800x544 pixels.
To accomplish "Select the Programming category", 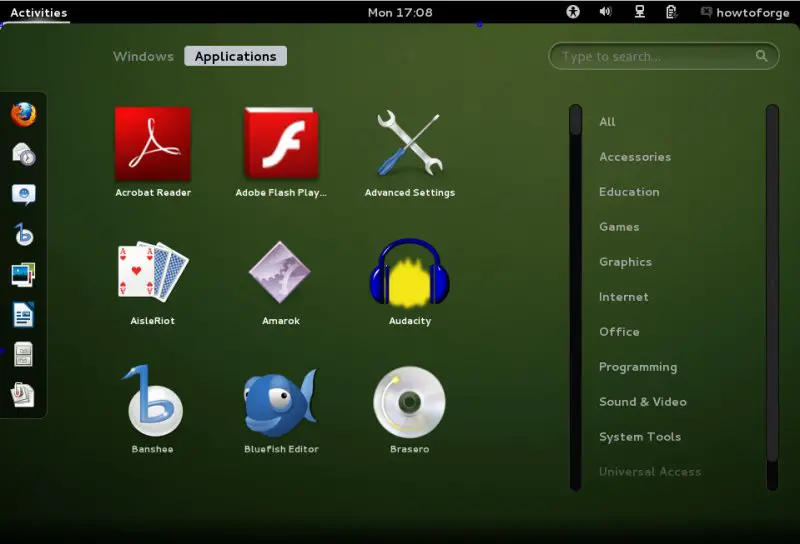I will pyautogui.click(x=638, y=367).
